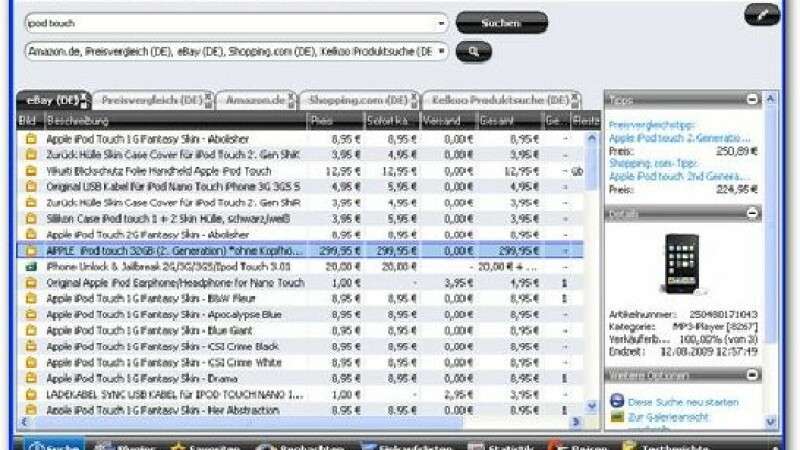Sort by the Preis column header
800x450 pixels.
(335, 121)
